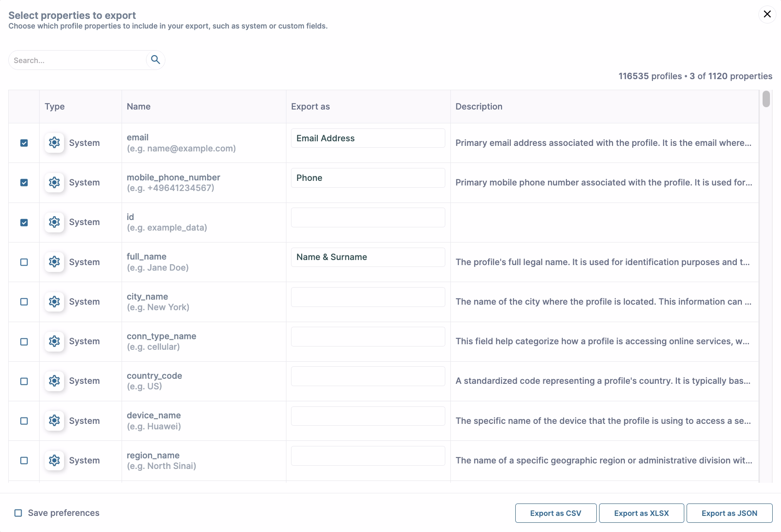Image resolution: width=781 pixels, height=532 pixels.
Task: Uncheck the email property checkbox
Action: point(24,143)
